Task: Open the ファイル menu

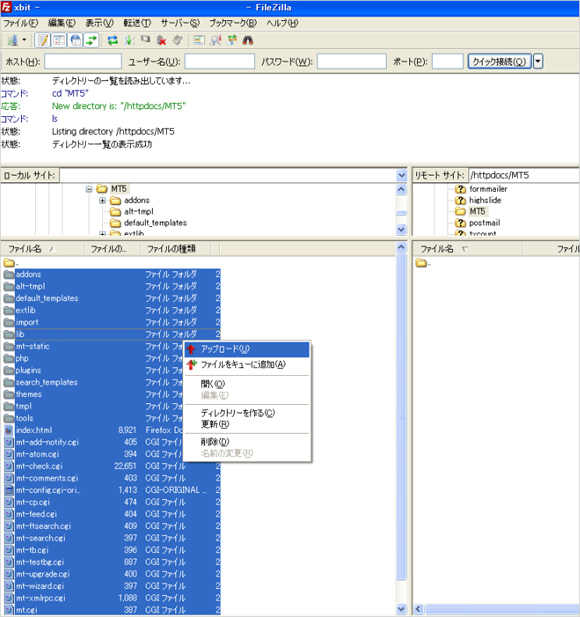Action: tap(20, 23)
